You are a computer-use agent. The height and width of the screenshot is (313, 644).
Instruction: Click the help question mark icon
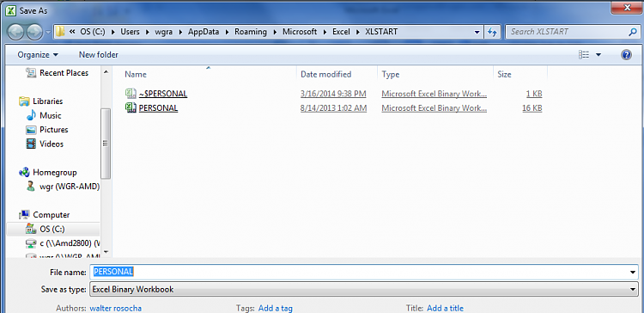point(626,55)
